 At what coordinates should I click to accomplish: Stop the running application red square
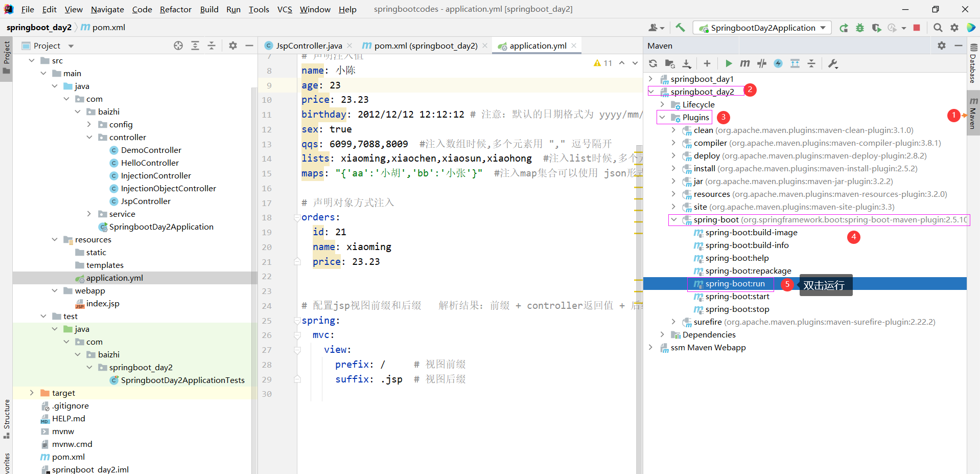917,28
